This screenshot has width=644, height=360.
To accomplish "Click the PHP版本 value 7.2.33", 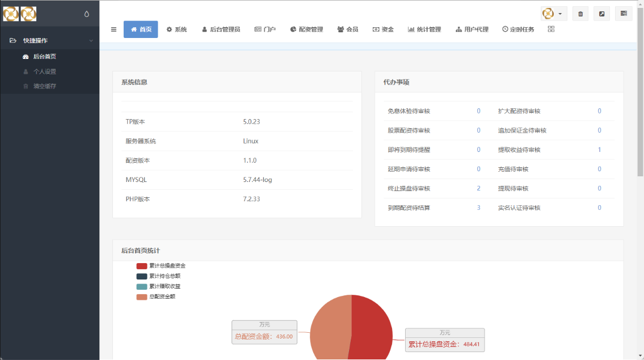I will click(x=251, y=199).
